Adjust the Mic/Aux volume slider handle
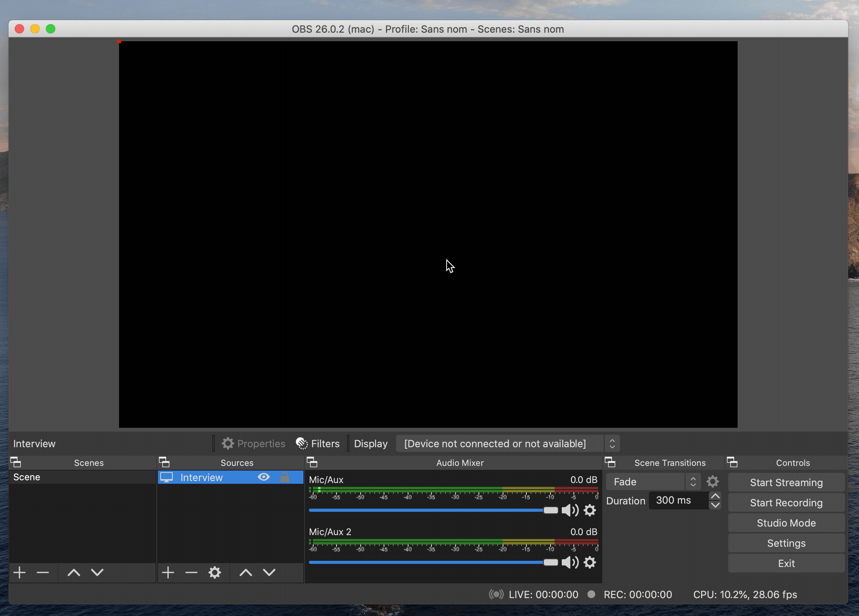The width and height of the screenshot is (859, 616). point(550,510)
